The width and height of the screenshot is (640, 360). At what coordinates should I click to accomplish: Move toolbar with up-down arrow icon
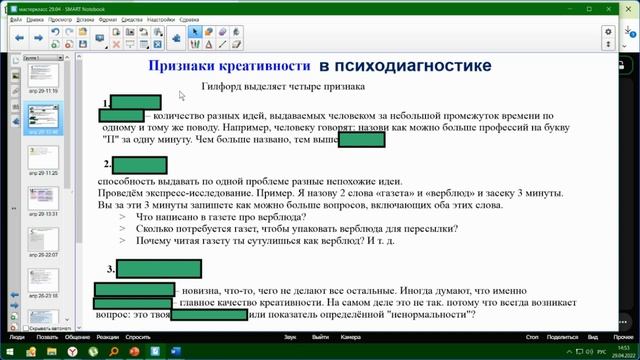(608, 44)
